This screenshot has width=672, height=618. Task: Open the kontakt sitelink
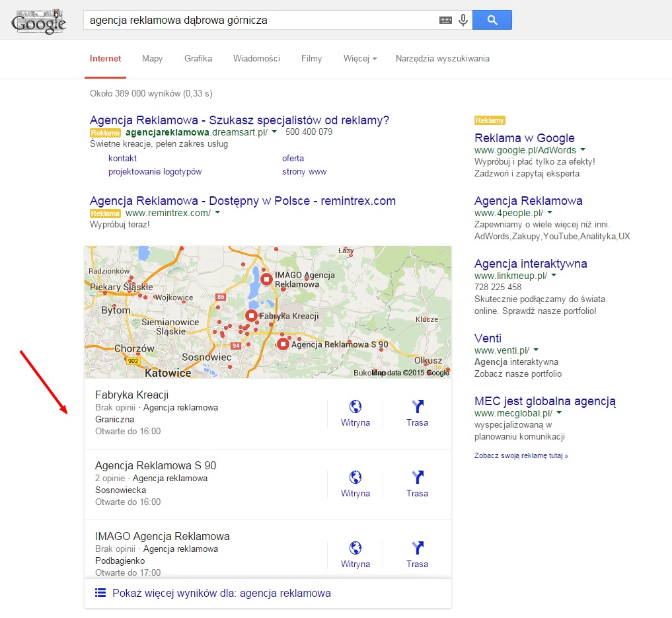pos(122,158)
